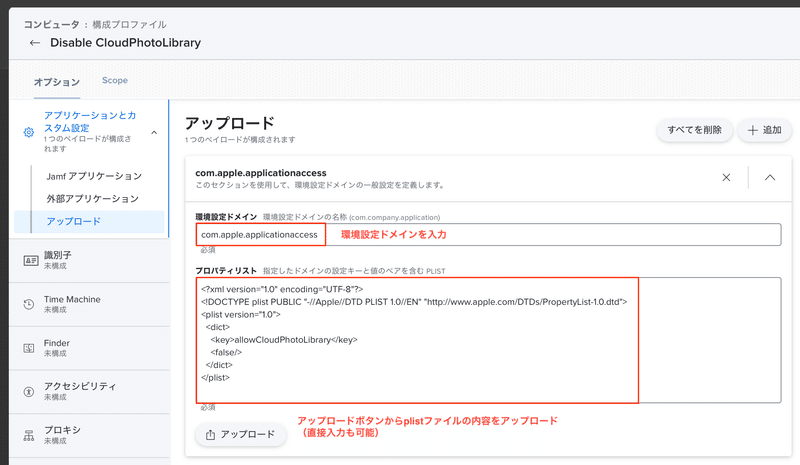Select アプリケーションとカスタム設定 heading
The image size is (800, 465).
coord(90,121)
